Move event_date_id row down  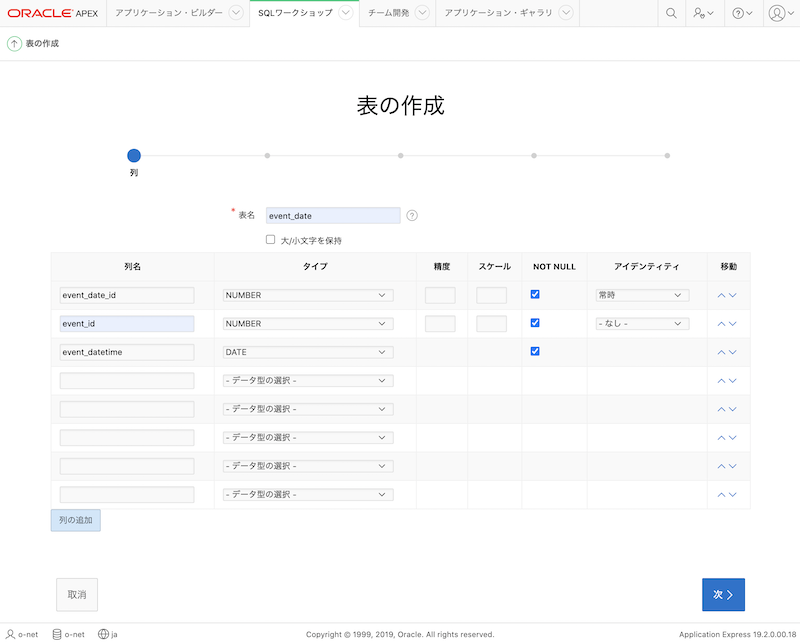733,295
